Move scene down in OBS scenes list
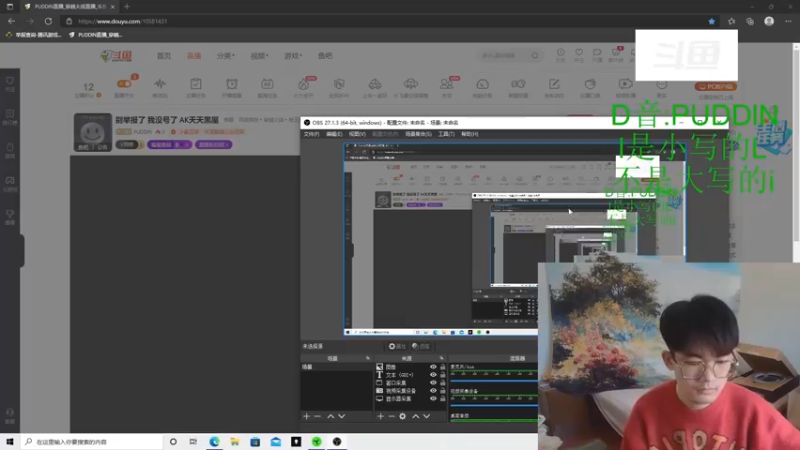 click(x=342, y=416)
